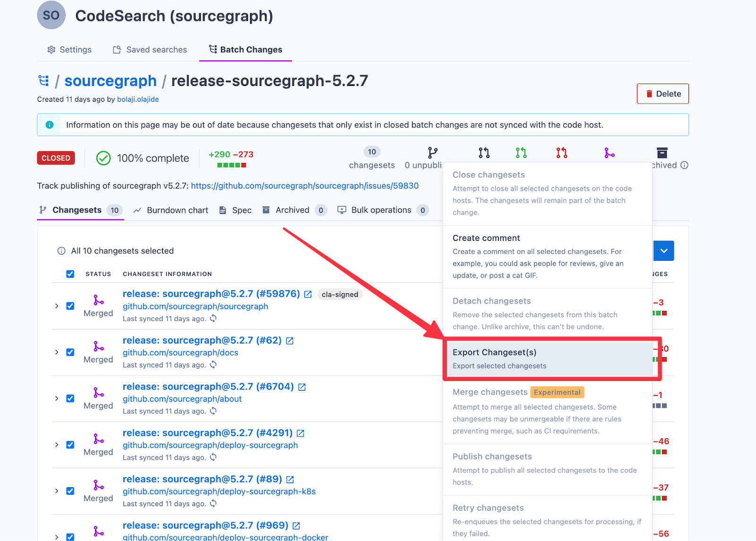The width and height of the screenshot is (756, 541).
Task: Click sync icon for deploy-sourcegraph-k8s changeset
Action: [x=214, y=504]
